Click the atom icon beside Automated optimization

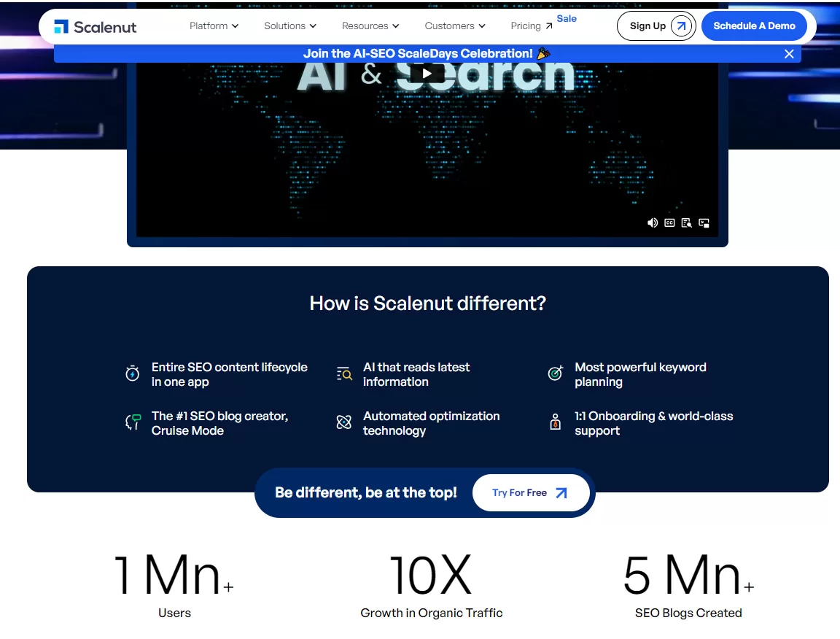coord(344,422)
